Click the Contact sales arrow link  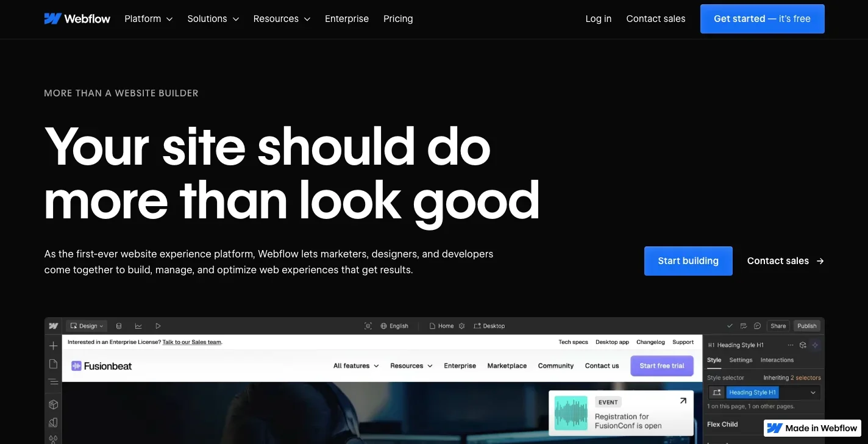pos(786,261)
